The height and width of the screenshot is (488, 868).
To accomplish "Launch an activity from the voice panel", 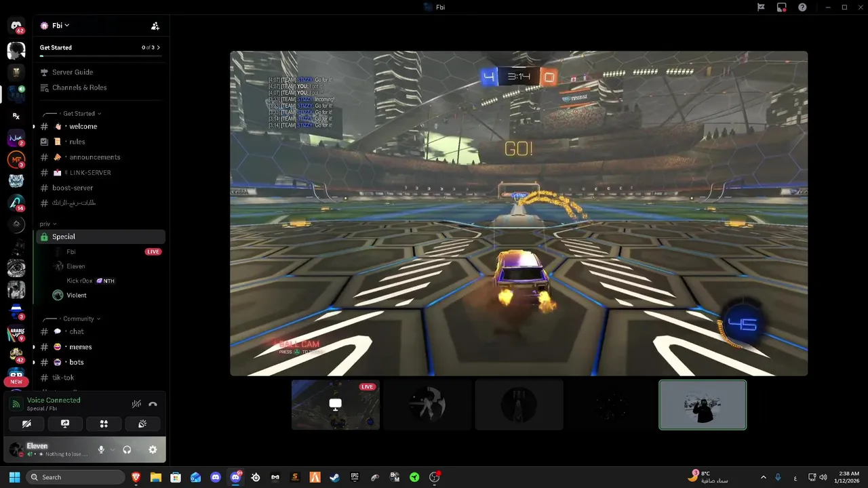I will 104,424.
